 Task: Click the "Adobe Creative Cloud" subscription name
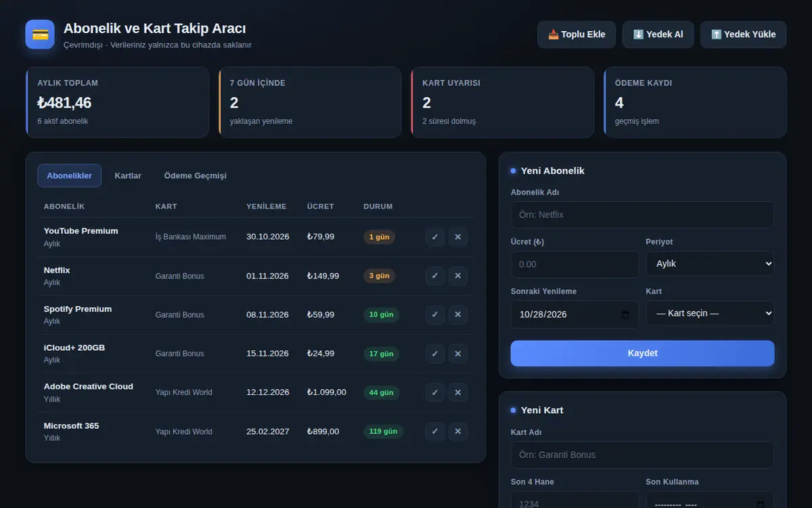click(89, 387)
